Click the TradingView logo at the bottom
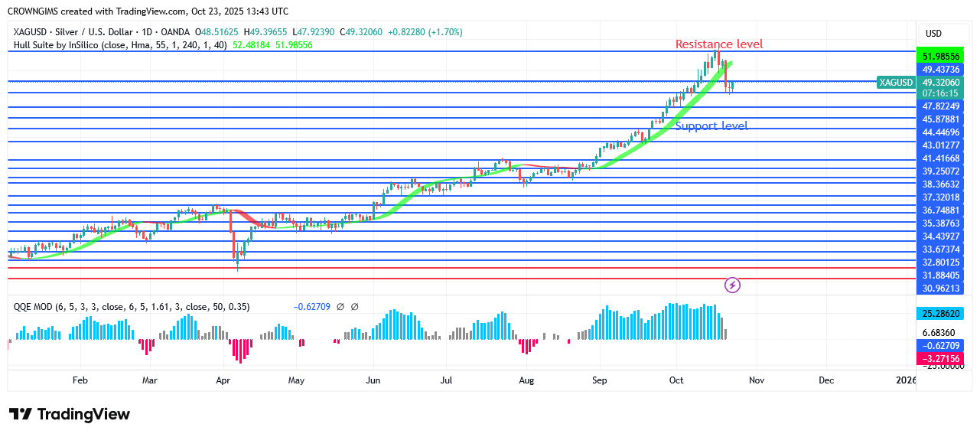This screenshot has width=980, height=437. (70, 414)
